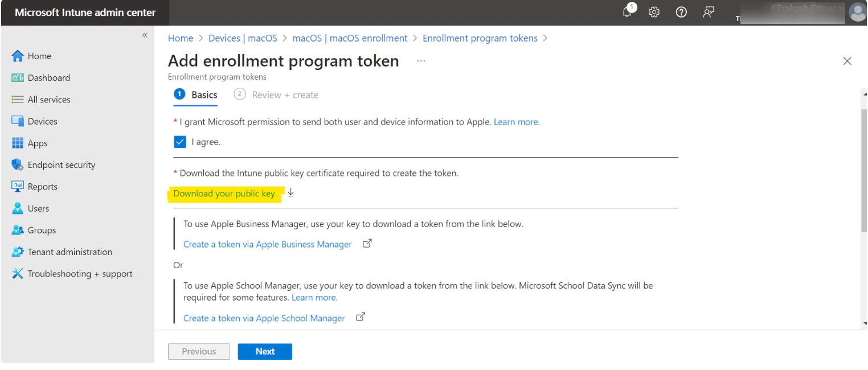This screenshot has height=370, width=868.
Task: Open Devices in the sidebar
Action: pyautogui.click(x=42, y=121)
